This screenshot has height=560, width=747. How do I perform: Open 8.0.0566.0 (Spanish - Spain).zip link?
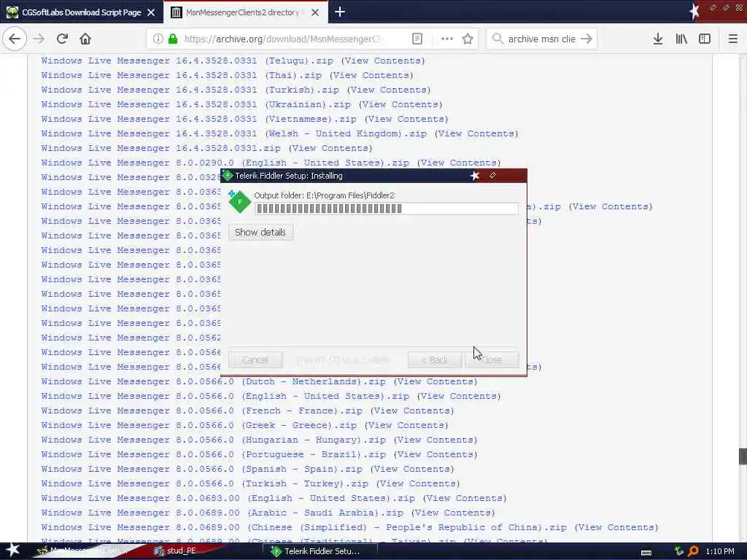click(x=201, y=469)
